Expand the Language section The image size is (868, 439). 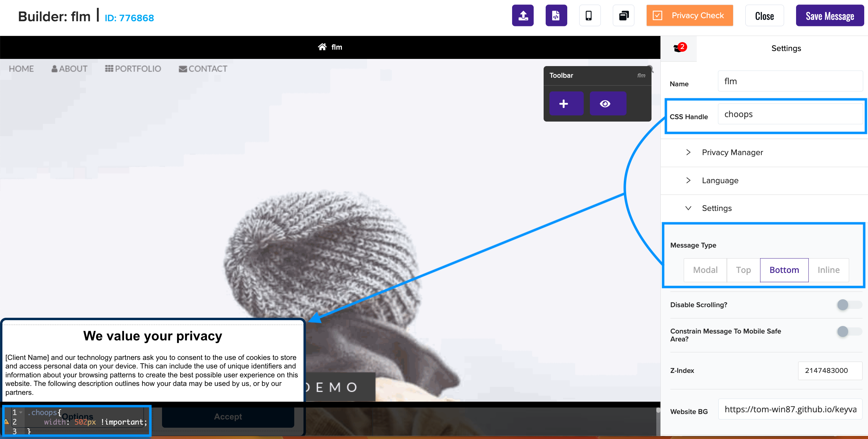pyautogui.click(x=764, y=181)
